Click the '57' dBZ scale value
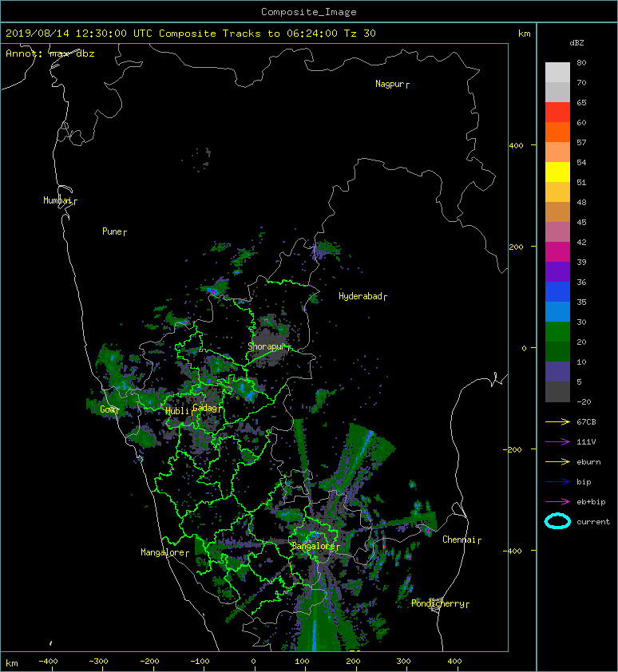The image size is (618, 672). (581, 142)
